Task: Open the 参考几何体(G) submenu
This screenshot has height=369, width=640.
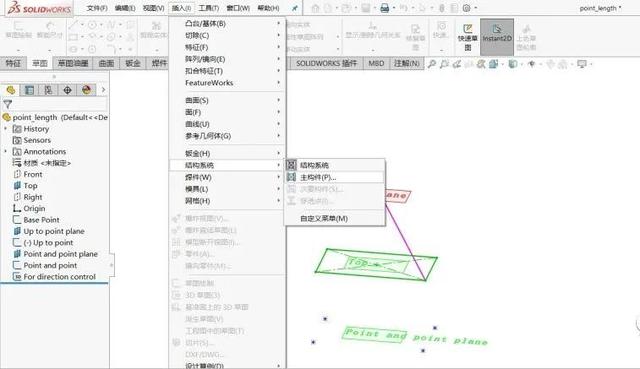Action: (227, 136)
